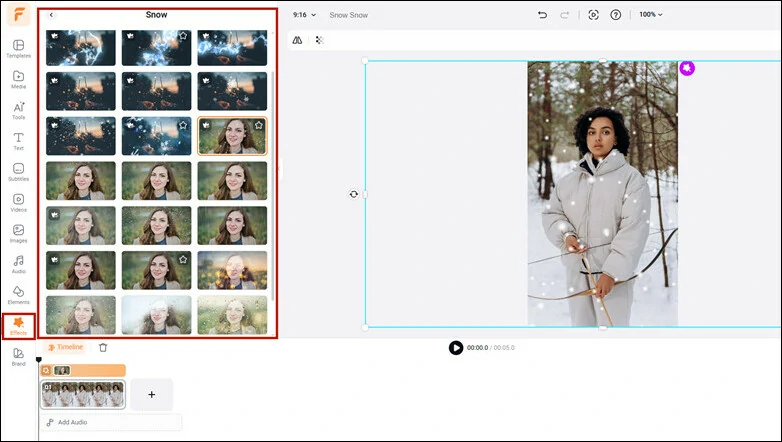Click the screen capture icon in top bar
Viewport: 782px width, 442px height.
pos(593,15)
